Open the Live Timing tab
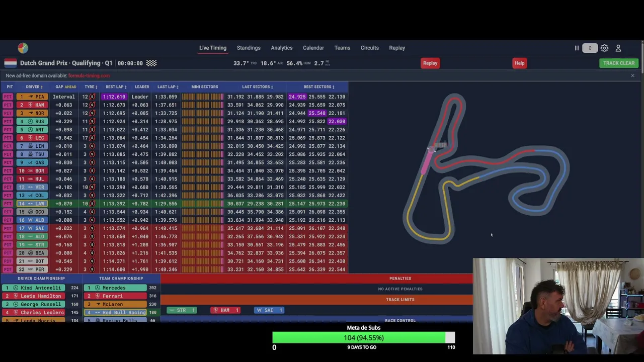 213,48
